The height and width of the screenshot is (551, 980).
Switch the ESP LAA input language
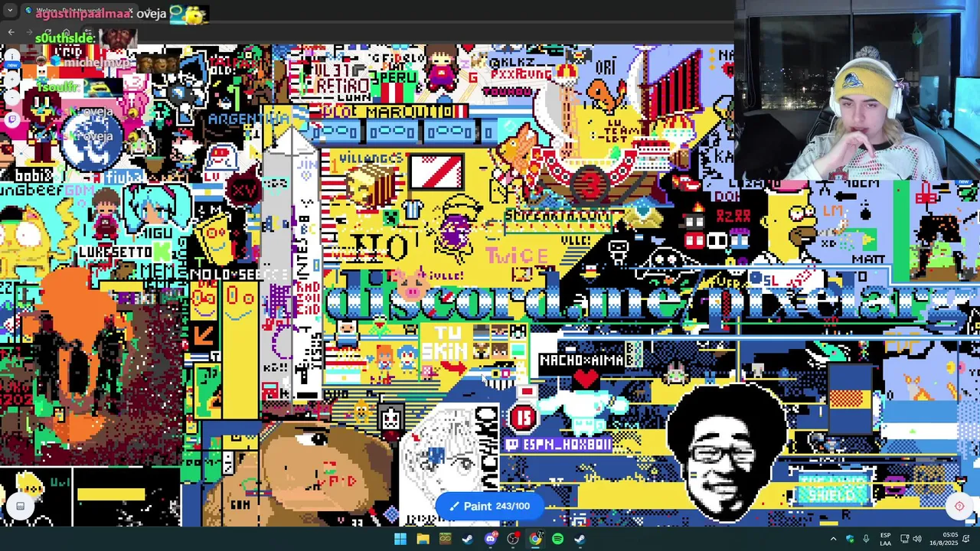[886, 540]
